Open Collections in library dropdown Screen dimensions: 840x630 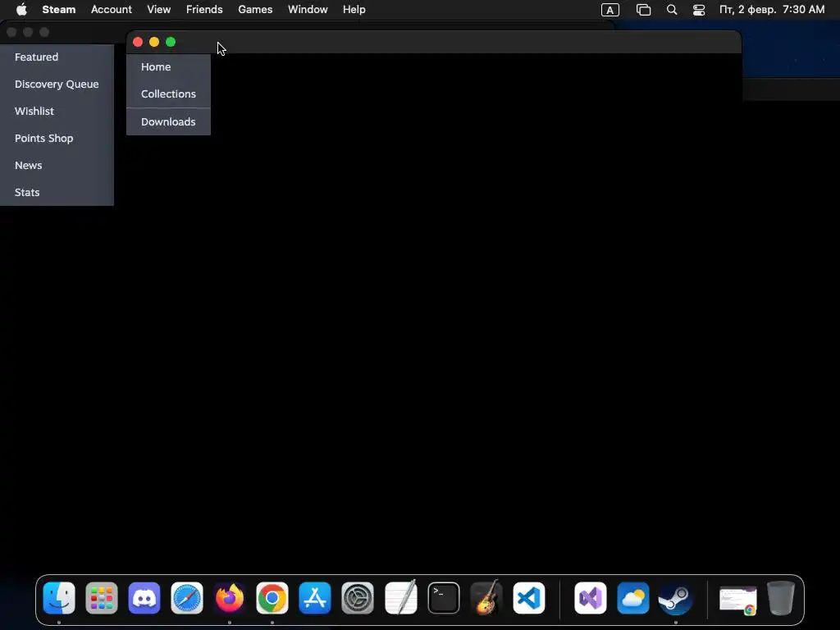(x=168, y=94)
